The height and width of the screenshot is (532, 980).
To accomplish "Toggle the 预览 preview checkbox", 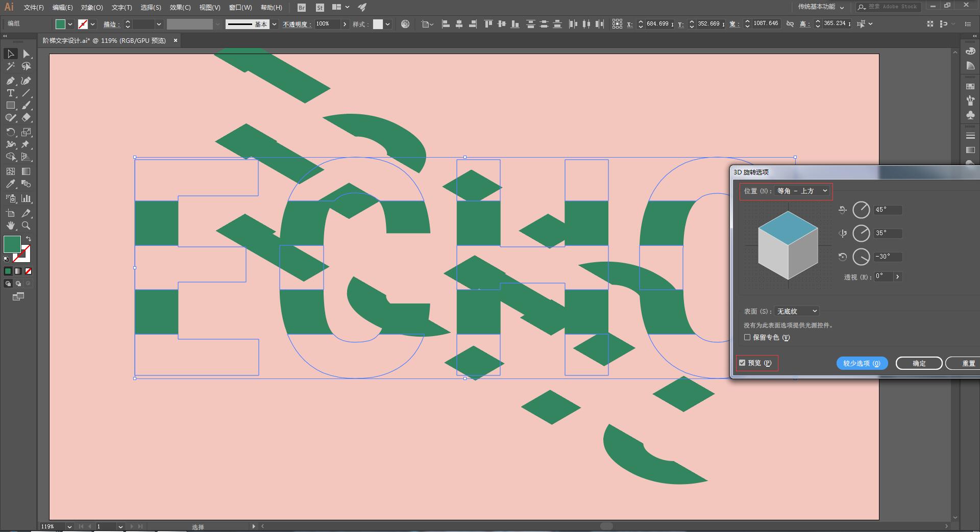I will (742, 363).
